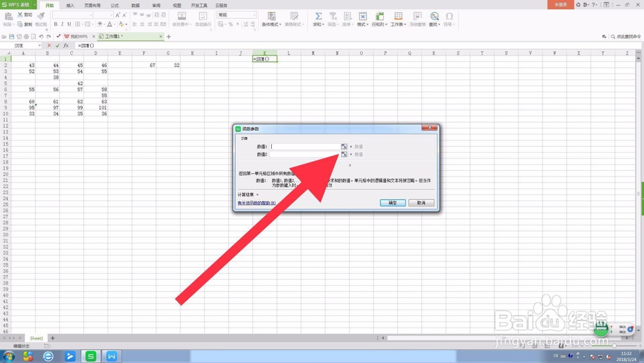Click the percent style icon
This screenshot has height=363, width=644.
point(231,25)
